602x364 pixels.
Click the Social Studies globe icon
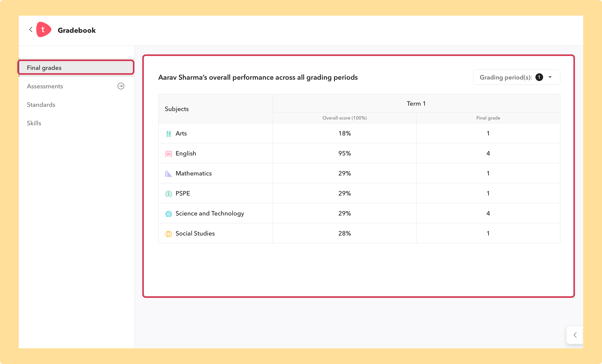click(169, 234)
